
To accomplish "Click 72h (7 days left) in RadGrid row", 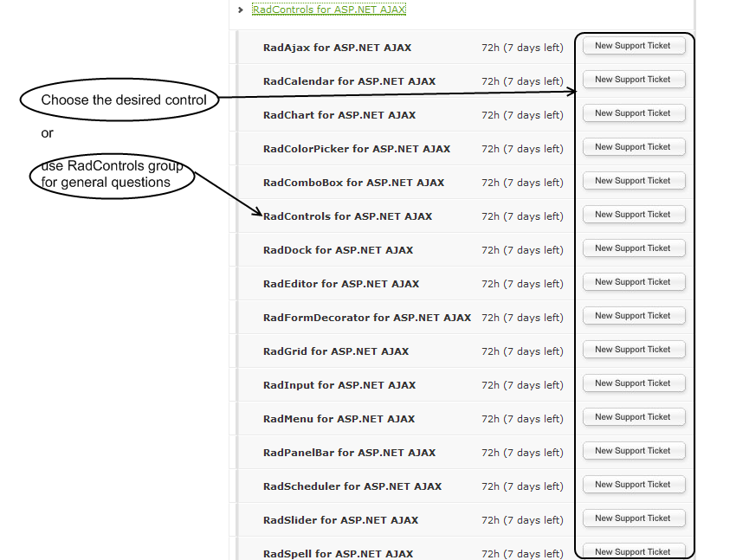I will pos(523,351).
